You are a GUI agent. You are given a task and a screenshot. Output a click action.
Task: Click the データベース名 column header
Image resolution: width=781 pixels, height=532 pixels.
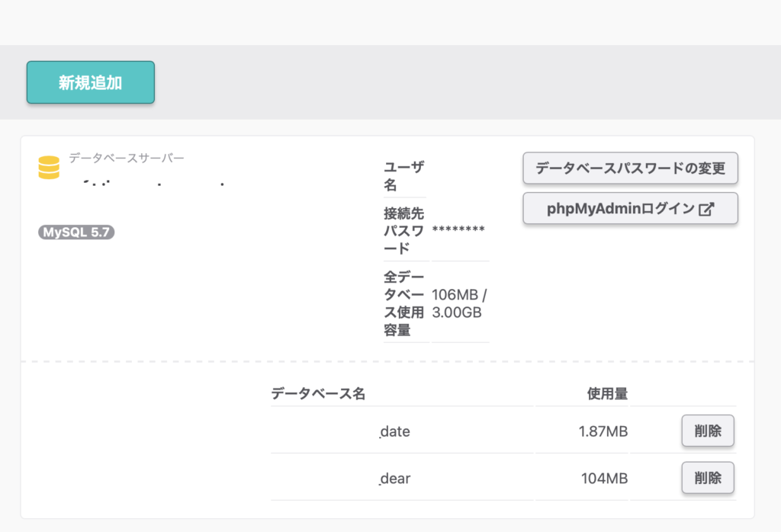click(318, 394)
